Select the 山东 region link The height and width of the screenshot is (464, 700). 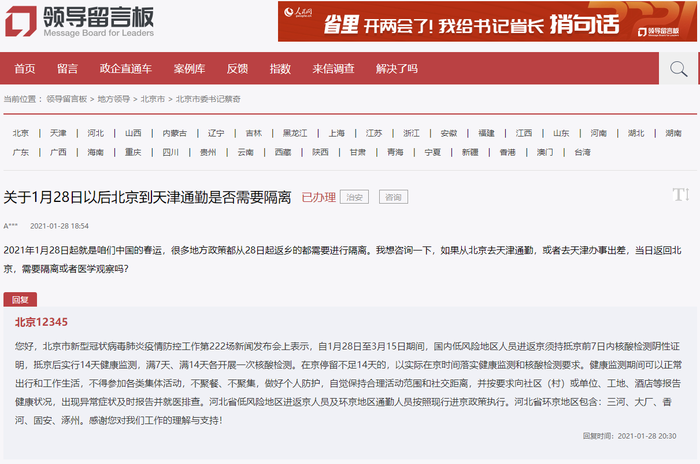click(x=561, y=133)
